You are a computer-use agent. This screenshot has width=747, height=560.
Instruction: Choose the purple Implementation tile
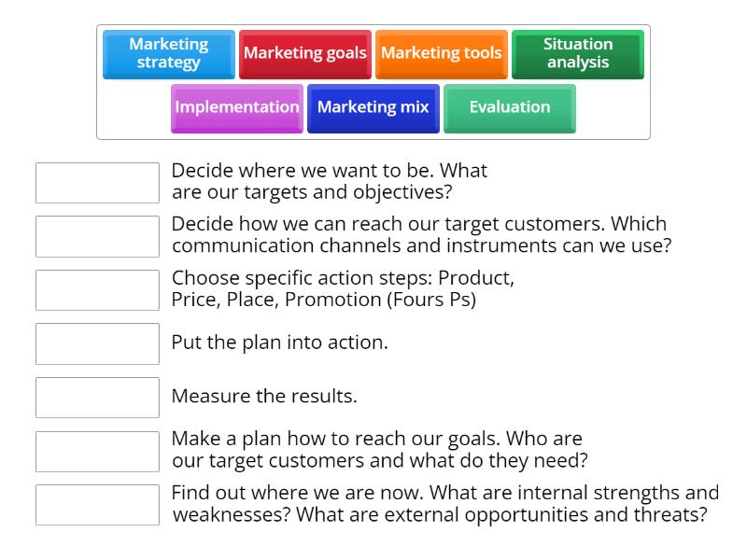tap(237, 107)
